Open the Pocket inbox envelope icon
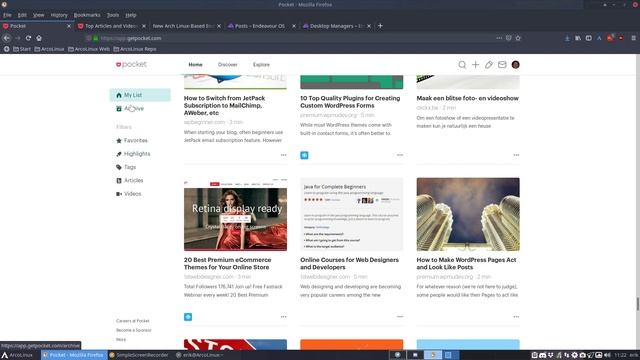Screen dimensions: 640x360 point(502,64)
